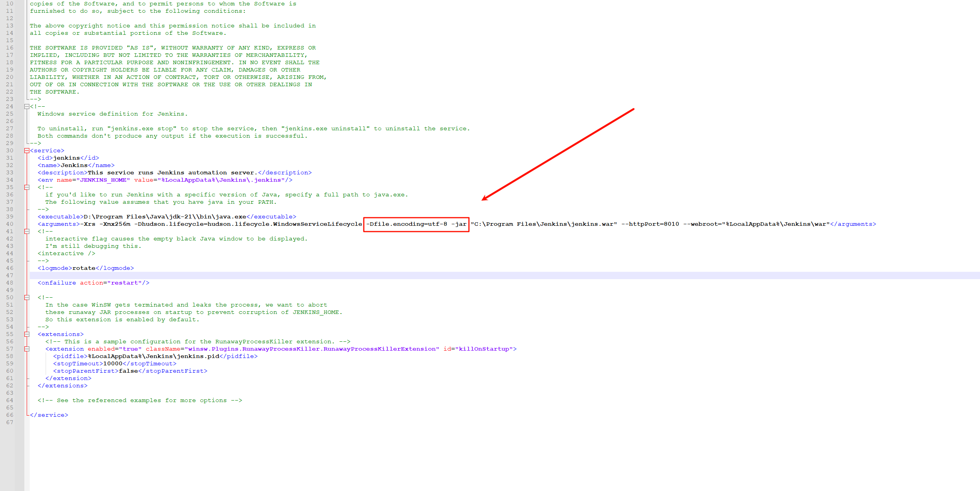Click the closing </arguments> tag

point(853,224)
